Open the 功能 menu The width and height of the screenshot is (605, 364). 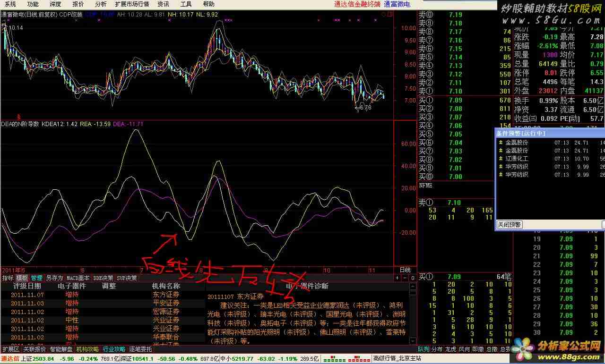click(x=33, y=4)
